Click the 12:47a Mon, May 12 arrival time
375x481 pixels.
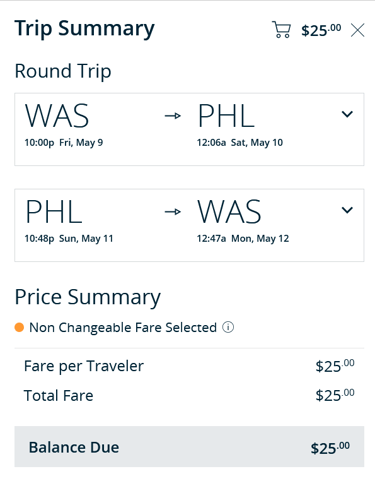coord(243,239)
